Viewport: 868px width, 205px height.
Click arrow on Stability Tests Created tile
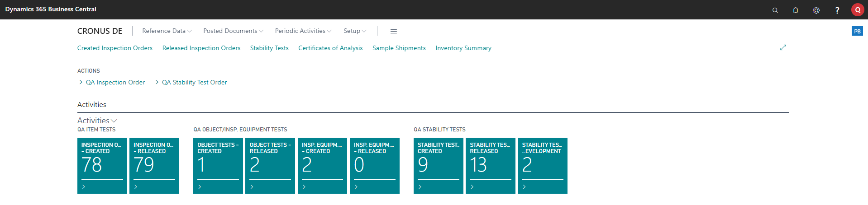pos(420,186)
